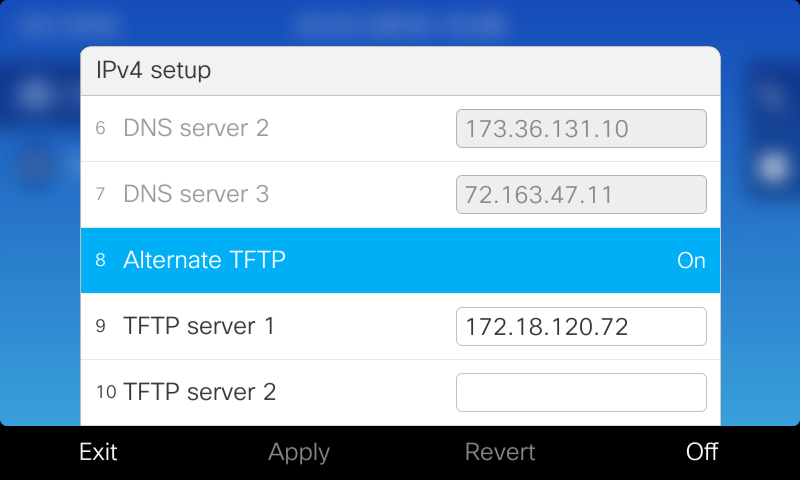Image resolution: width=800 pixels, height=480 pixels.
Task: Select the highlighted Alternate TFTP row
Action: [401, 260]
